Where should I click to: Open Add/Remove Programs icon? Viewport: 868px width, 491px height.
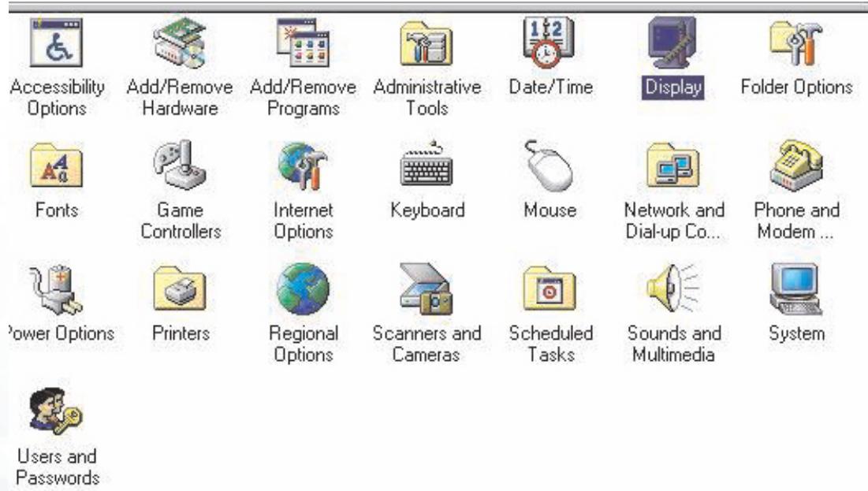[x=303, y=42]
